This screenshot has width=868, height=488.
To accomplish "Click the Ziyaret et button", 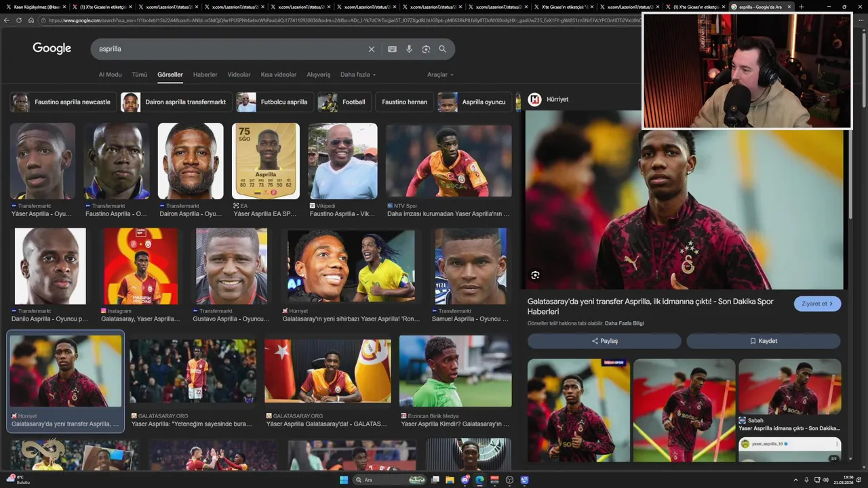I will 817,304.
